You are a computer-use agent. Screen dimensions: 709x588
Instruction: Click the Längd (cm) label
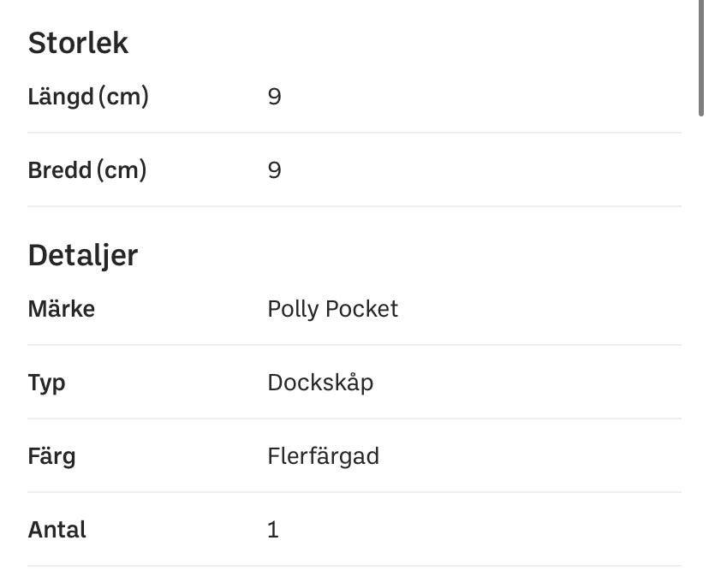88,97
